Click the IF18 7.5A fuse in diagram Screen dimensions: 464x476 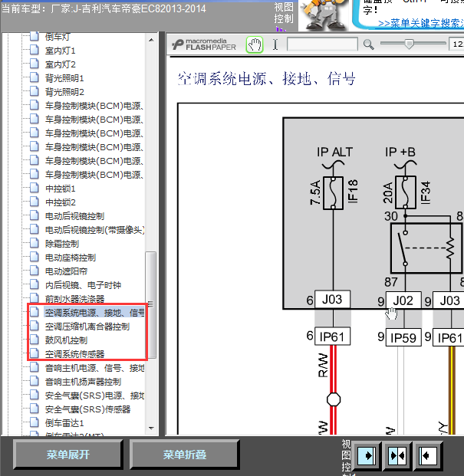tap(333, 193)
